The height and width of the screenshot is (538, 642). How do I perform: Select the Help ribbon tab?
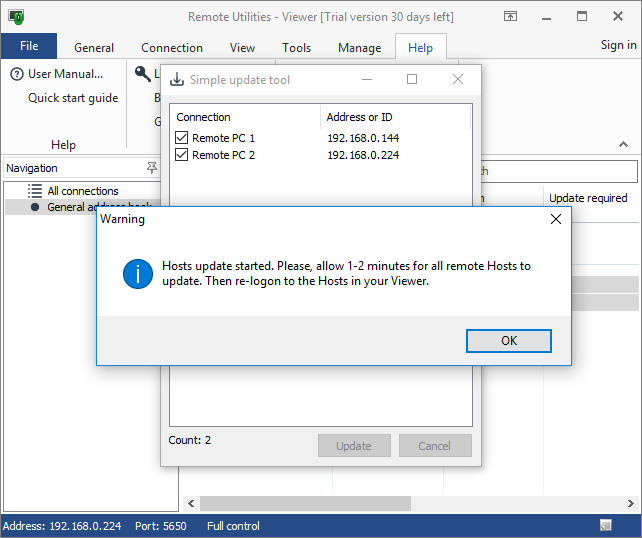[420, 48]
